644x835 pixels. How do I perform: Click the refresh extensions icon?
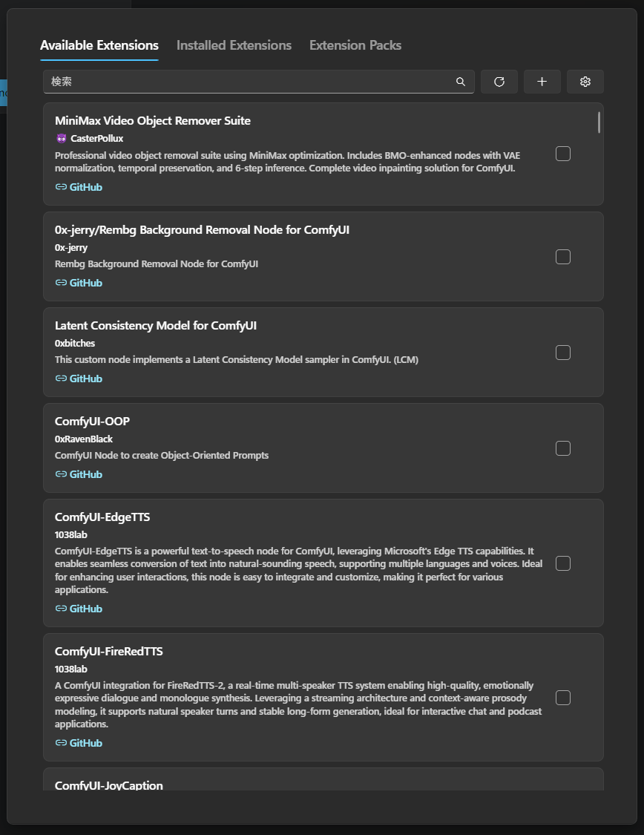(x=499, y=82)
